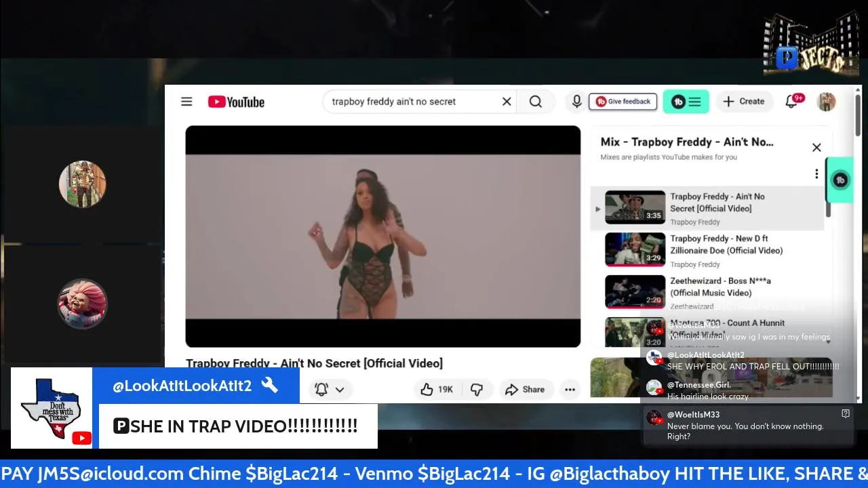Image resolution: width=868 pixels, height=488 pixels.
Task: Like the video with 19K thumbs up
Action: pos(437,389)
